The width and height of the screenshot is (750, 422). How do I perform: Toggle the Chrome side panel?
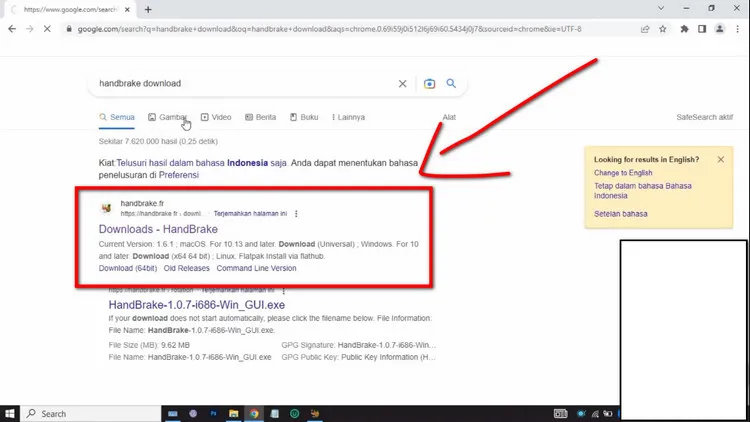click(x=702, y=29)
